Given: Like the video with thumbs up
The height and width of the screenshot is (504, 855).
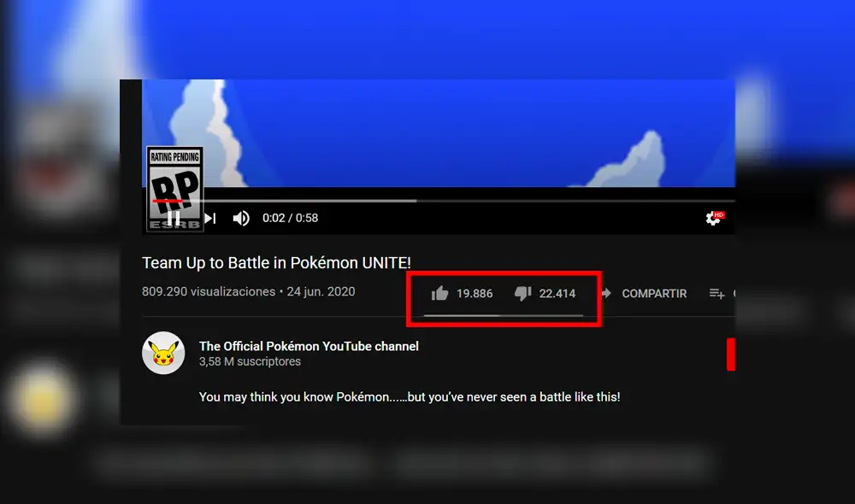Looking at the screenshot, I should [439, 293].
